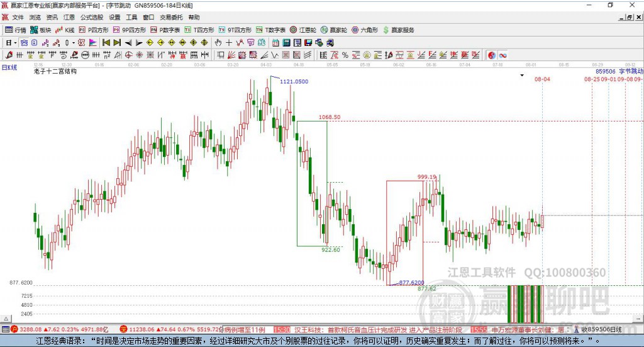Click the 999.19 price label
Viewport: 644px width, 347px height.
427,177
